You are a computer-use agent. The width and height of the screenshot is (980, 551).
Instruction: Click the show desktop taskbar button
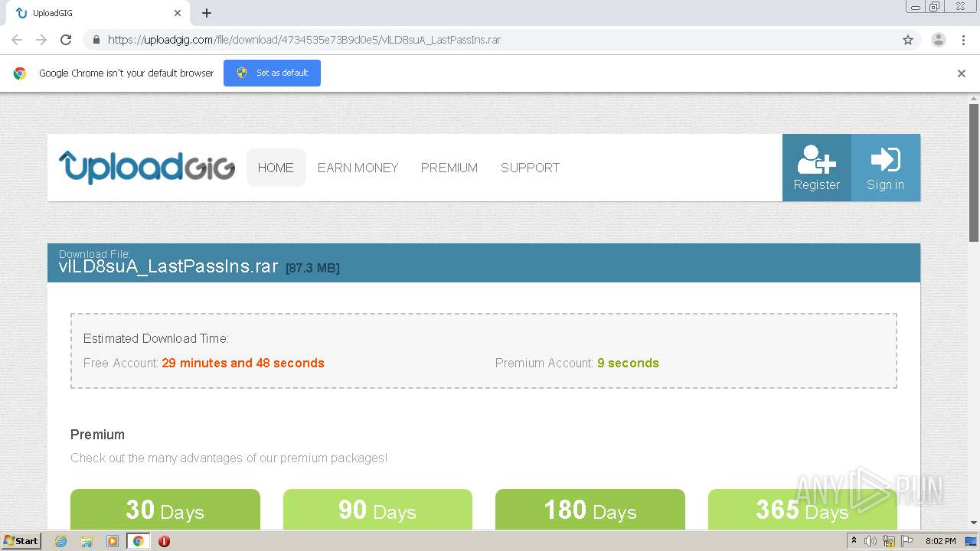pos(972,541)
